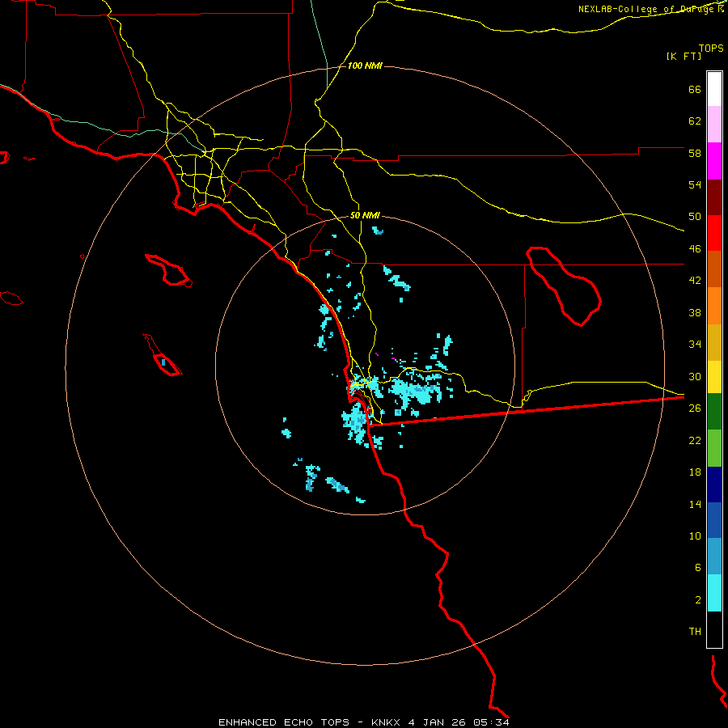This screenshot has height=728, width=728.
Task: Click the 58 legend value
Action: [695, 153]
